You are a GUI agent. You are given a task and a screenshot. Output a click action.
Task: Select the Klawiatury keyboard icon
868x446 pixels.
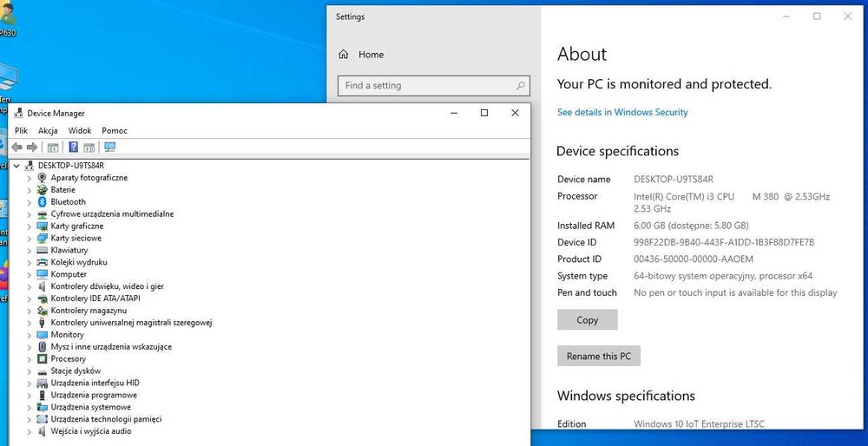(42, 250)
